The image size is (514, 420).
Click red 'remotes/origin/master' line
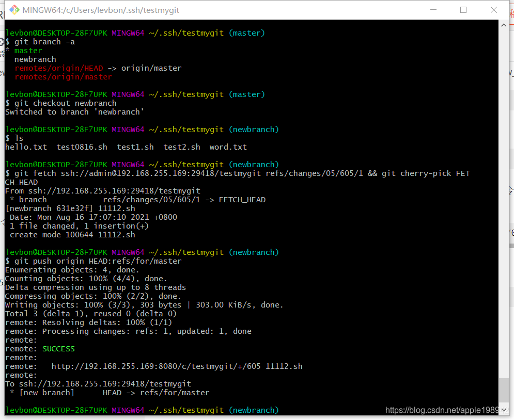click(63, 77)
